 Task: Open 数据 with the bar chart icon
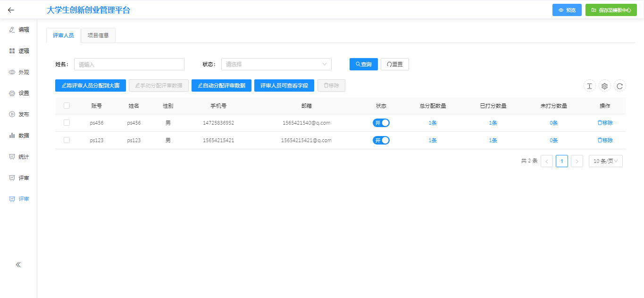tap(19, 136)
